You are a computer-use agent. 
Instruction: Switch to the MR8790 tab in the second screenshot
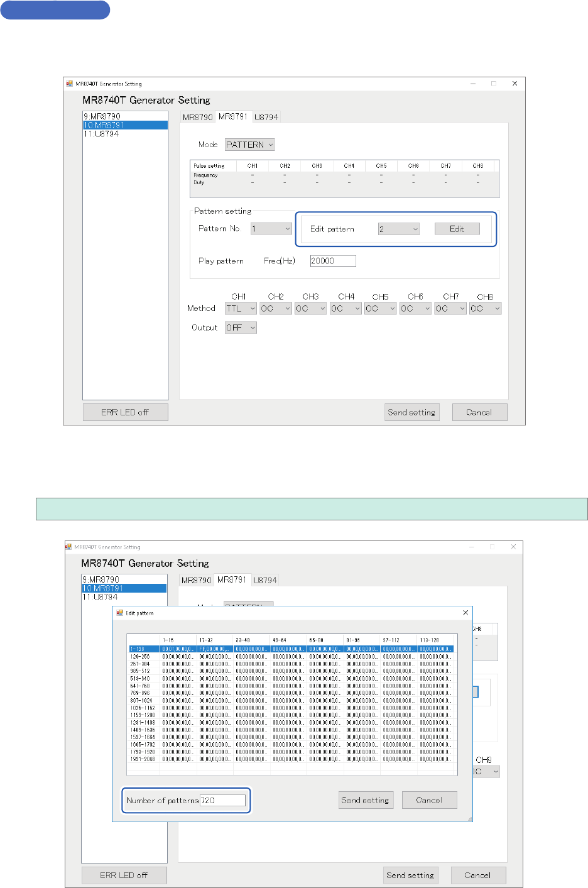tap(196, 581)
